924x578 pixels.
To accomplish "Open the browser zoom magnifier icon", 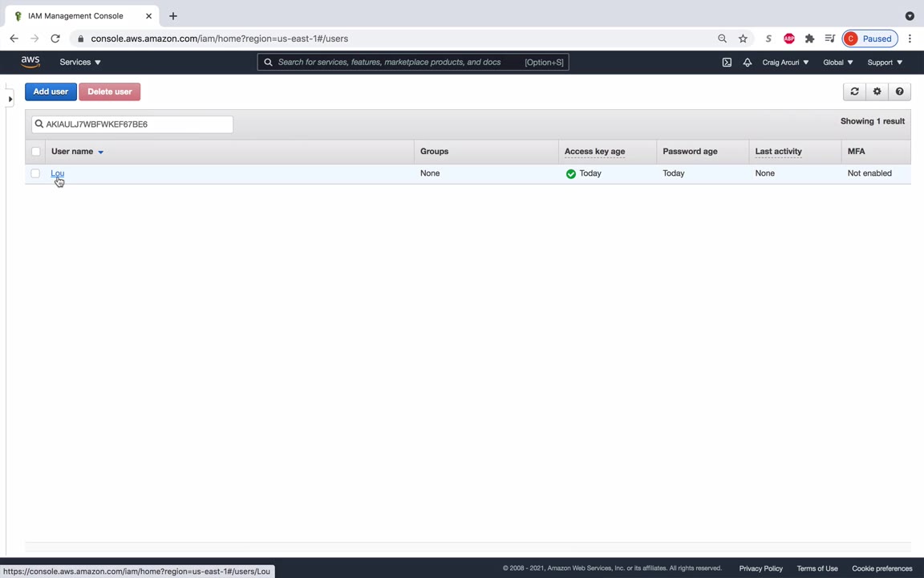I will tap(723, 39).
